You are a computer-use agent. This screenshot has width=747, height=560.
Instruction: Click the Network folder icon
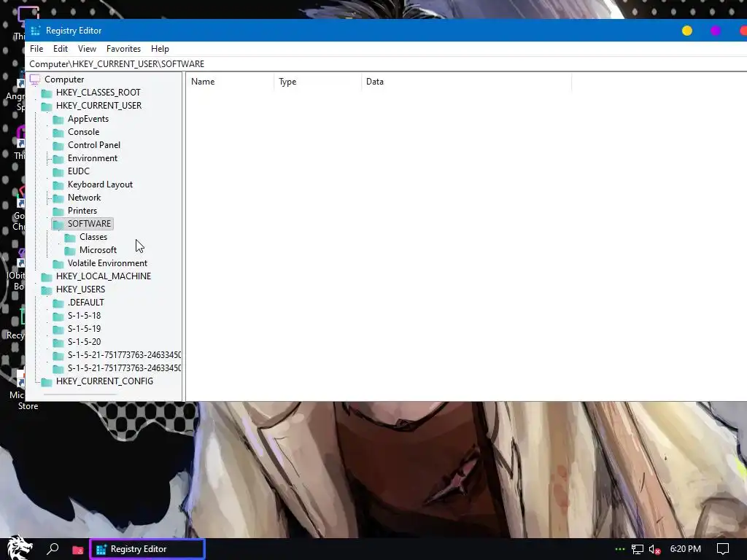click(58, 198)
